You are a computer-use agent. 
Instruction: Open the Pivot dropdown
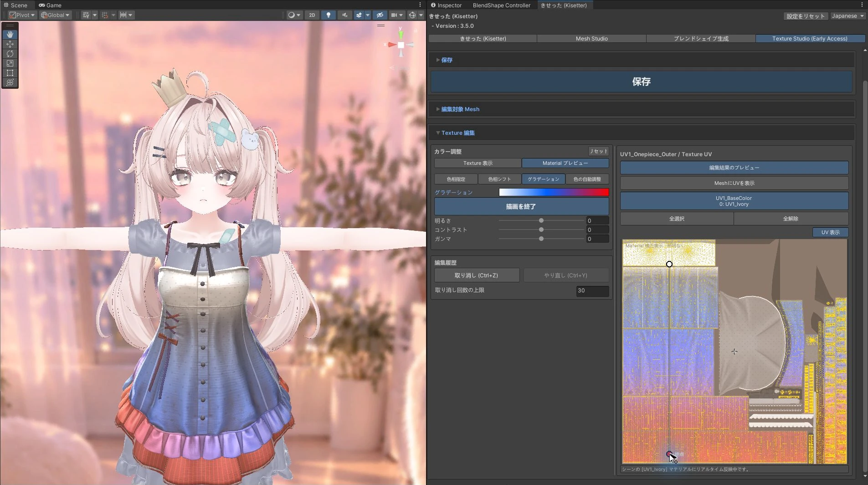tap(22, 15)
